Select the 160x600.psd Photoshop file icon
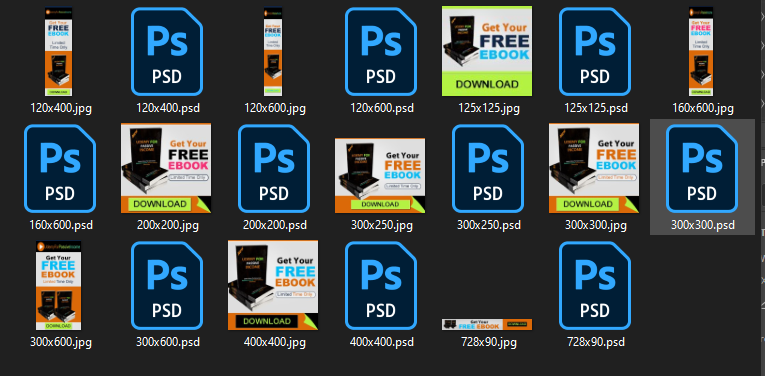765x376 pixels. pyautogui.click(x=60, y=168)
